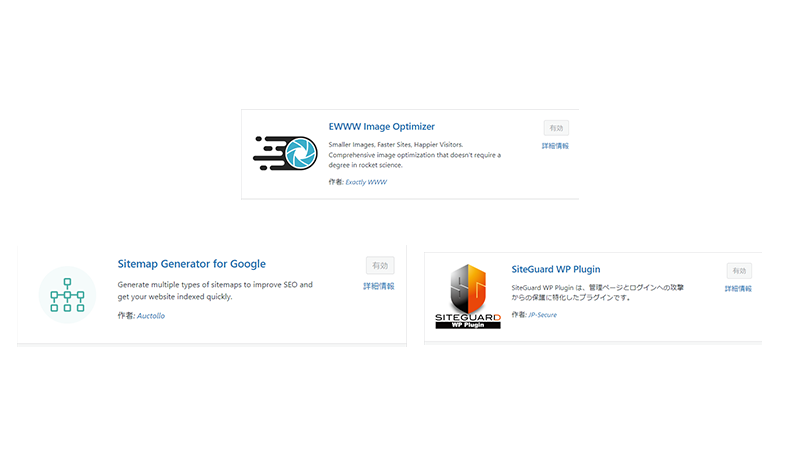Click the EWWW Image Optimizer plugin icon
This screenshot has height=450, width=800.
point(285,153)
